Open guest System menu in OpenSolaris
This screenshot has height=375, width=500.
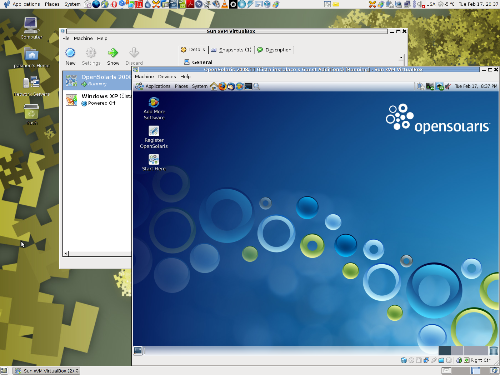[x=199, y=86]
